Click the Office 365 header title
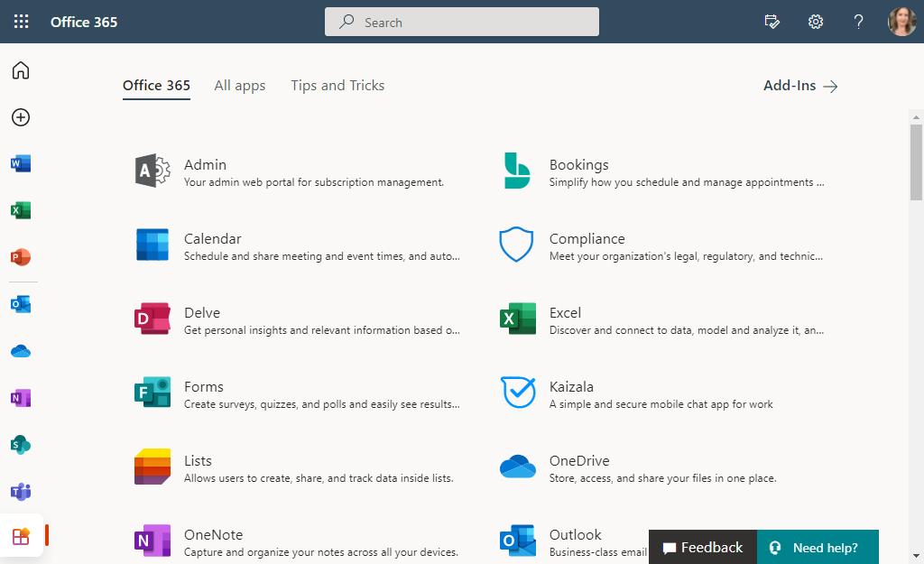This screenshot has width=924, height=564. click(84, 22)
